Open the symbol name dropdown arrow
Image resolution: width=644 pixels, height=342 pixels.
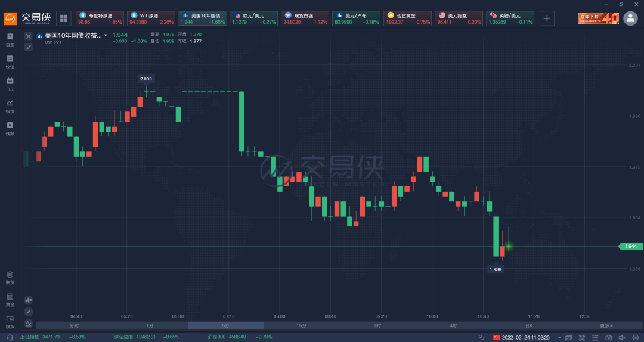[x=106, y=35]
